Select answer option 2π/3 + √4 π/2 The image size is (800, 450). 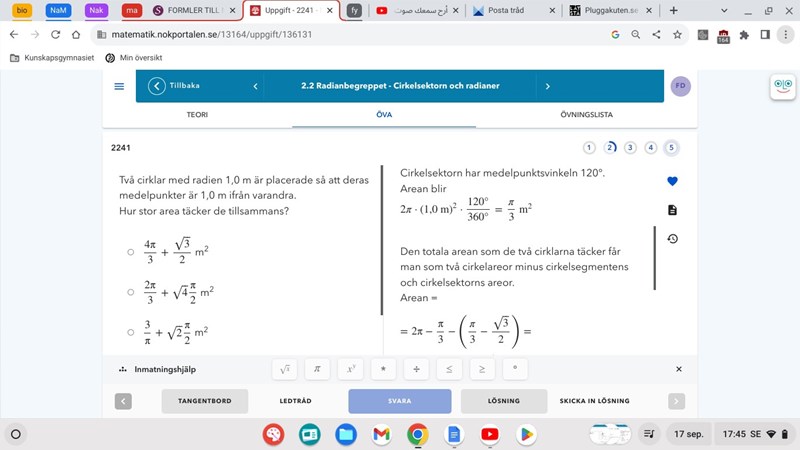[130, 292]
